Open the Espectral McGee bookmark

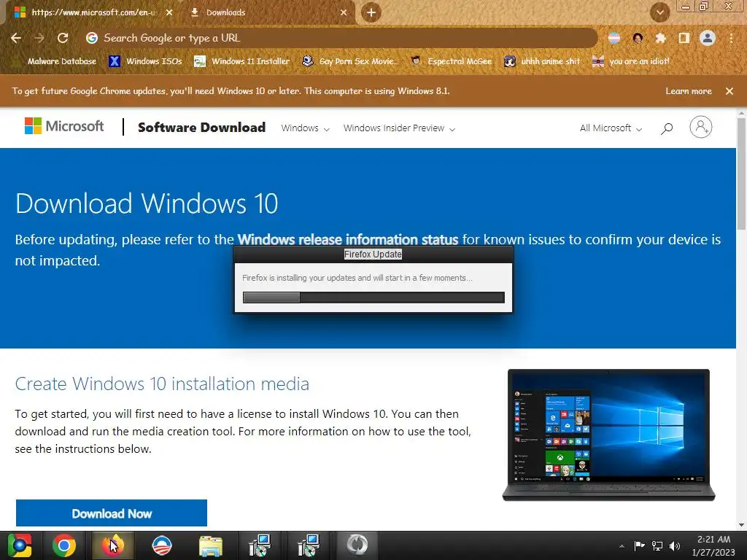tap(451, 61)
